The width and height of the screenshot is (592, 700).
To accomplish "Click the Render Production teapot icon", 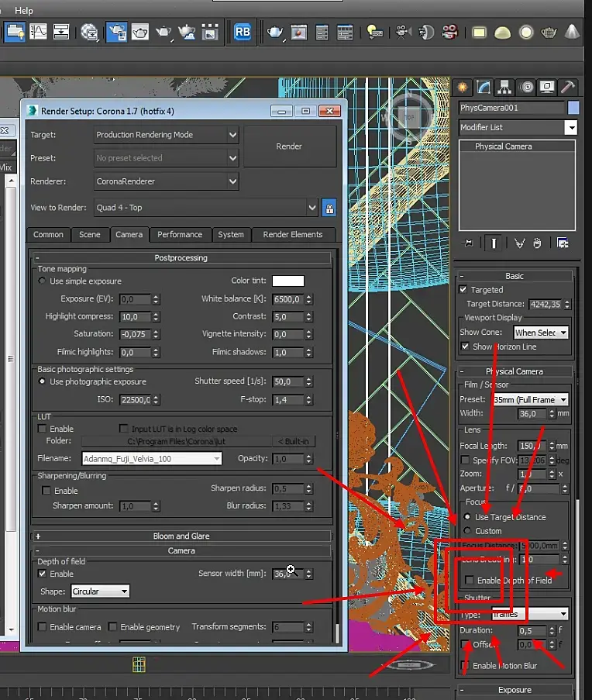I will pyautogui.click(x=163, y=32).
